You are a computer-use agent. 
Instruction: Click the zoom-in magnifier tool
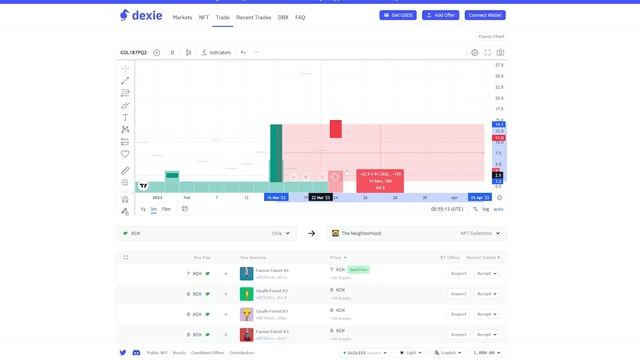pyautogui.click(x=125, y=183)
